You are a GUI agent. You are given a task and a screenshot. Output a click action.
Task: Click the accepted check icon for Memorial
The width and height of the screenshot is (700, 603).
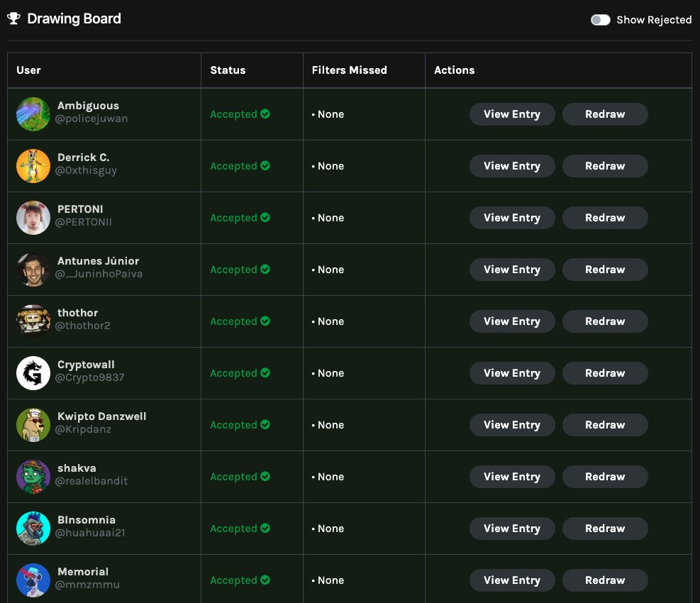click(x=265, y=580)
